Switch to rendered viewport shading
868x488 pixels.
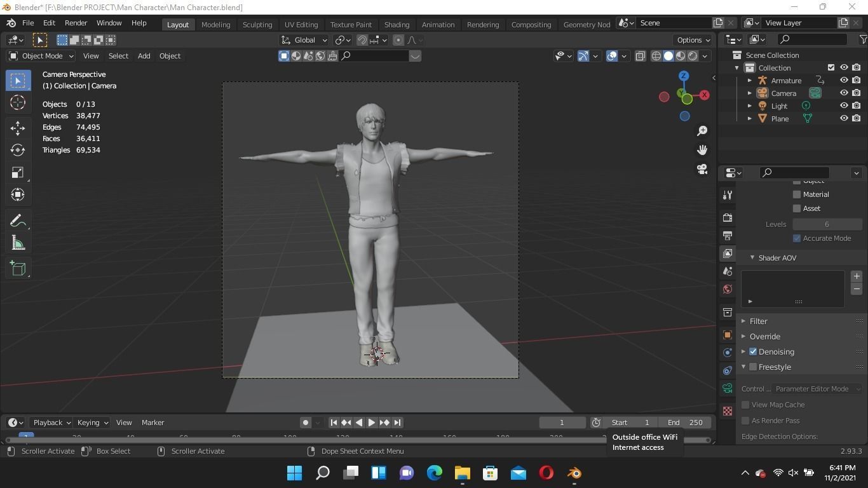click(x=693, y=56)
